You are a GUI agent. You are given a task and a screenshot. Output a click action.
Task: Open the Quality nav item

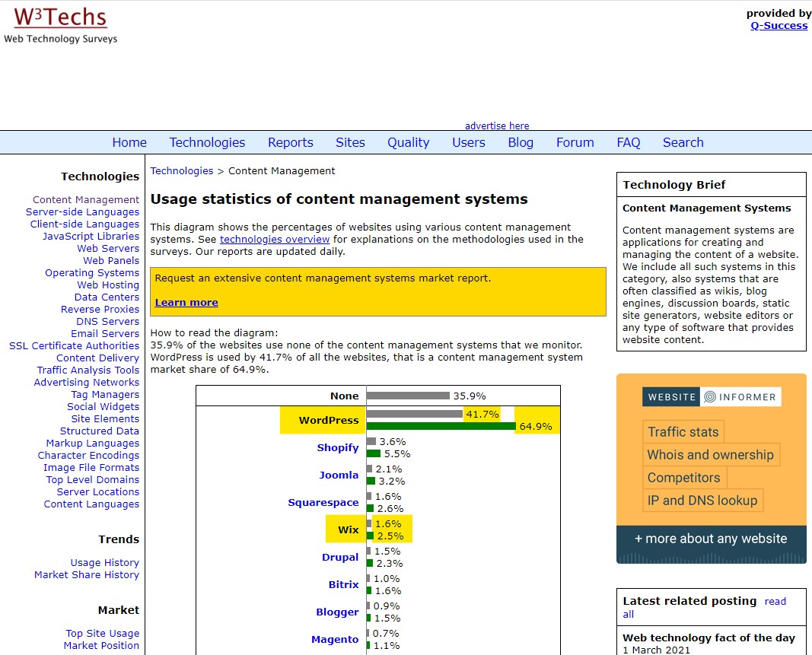(x=409, y=142)
